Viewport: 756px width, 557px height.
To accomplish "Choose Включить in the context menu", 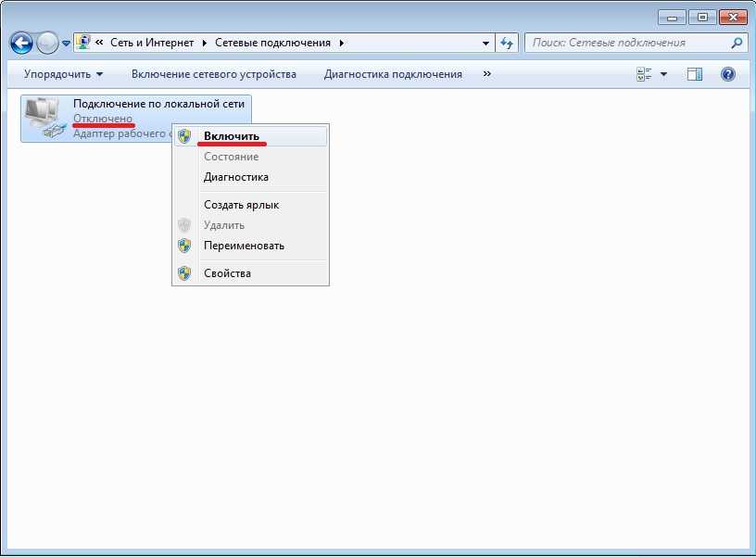I will coord(232,136).
